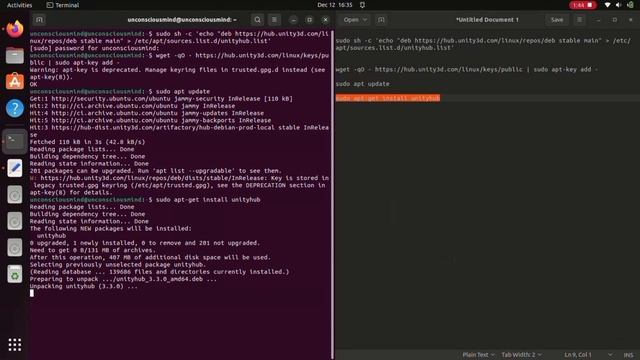Image resolution: width=640 pixels, height=360 pixels.
Task: Stop the screen recording indicator
Action: coord(583,5)
